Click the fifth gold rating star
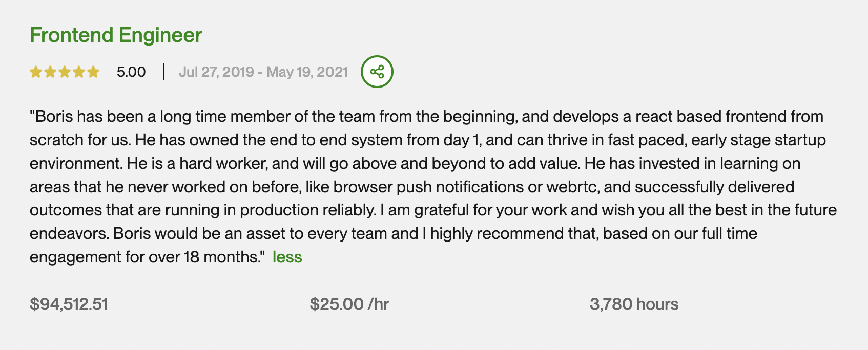This screenshot has height=350, width=868. pyautogui.click(x=93, y=72)
